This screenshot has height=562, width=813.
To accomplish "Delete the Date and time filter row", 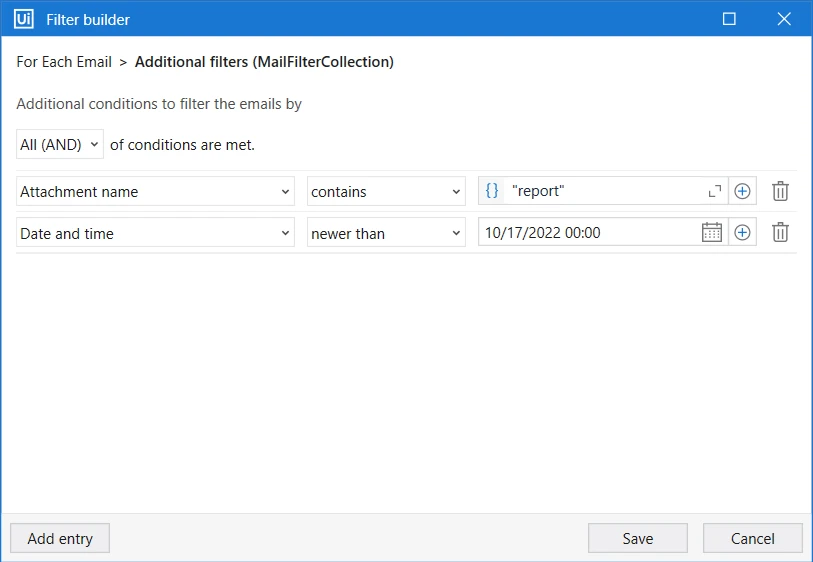I will click(x=780, y=232).
